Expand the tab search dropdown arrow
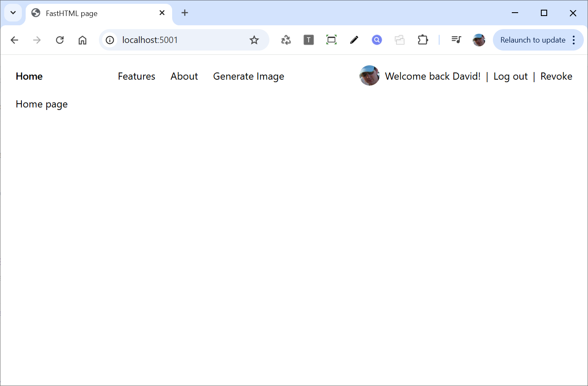This screenshot has width=588, height=386. tap(13, 13)
